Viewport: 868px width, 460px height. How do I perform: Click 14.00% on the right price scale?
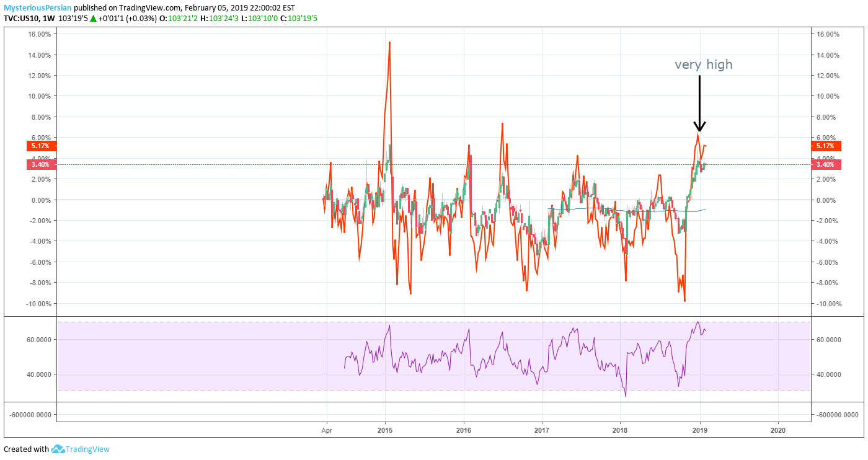point(828,55)
